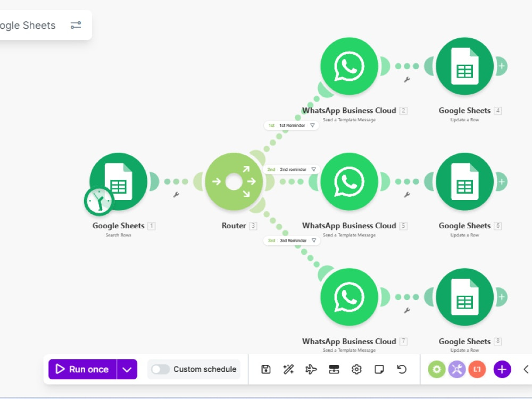This screenshot has width=532, height=399.
Task: Open scenario inputs and outputs icon
Action: tap(334, 369)
